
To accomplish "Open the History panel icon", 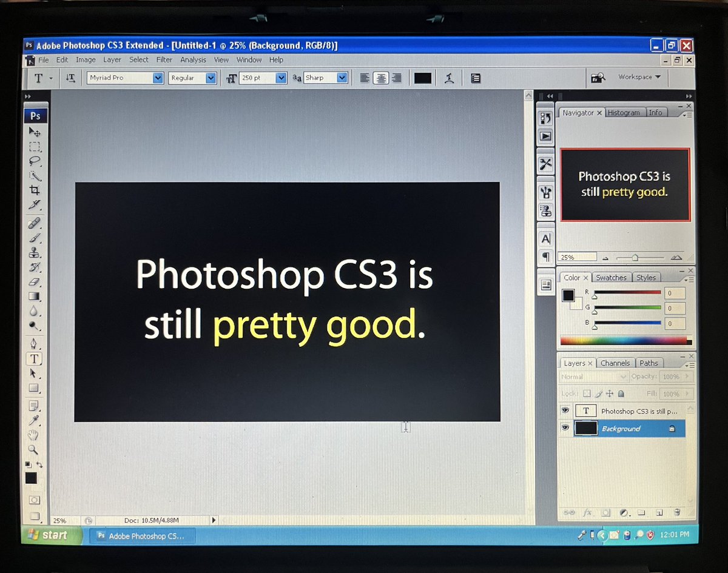I will click(x=546, y=119).
